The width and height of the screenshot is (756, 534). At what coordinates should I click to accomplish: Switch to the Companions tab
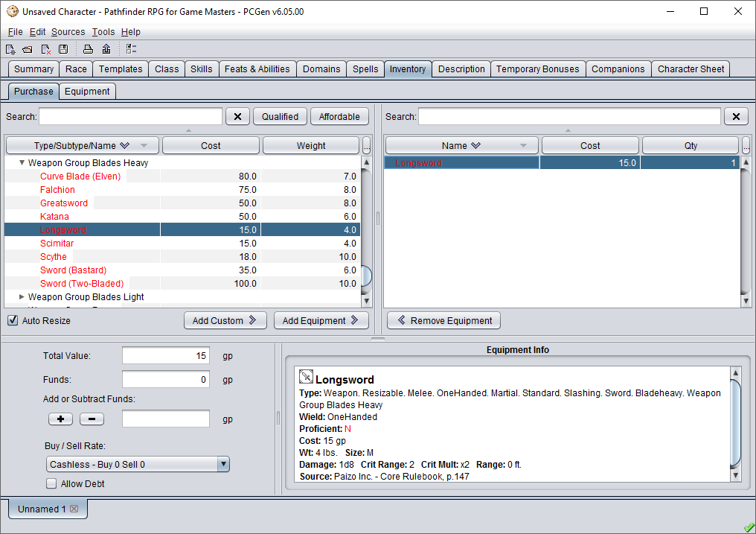pos(618,69)
